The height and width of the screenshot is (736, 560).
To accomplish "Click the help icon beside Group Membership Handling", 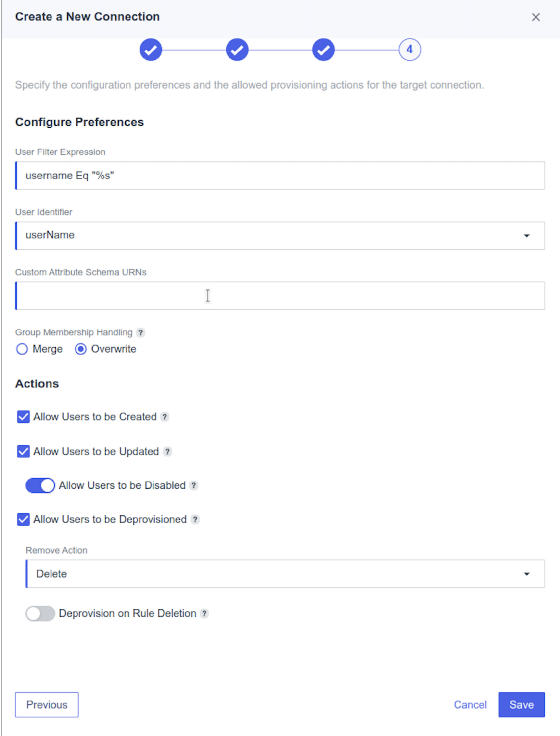I will tap(141, 332).
